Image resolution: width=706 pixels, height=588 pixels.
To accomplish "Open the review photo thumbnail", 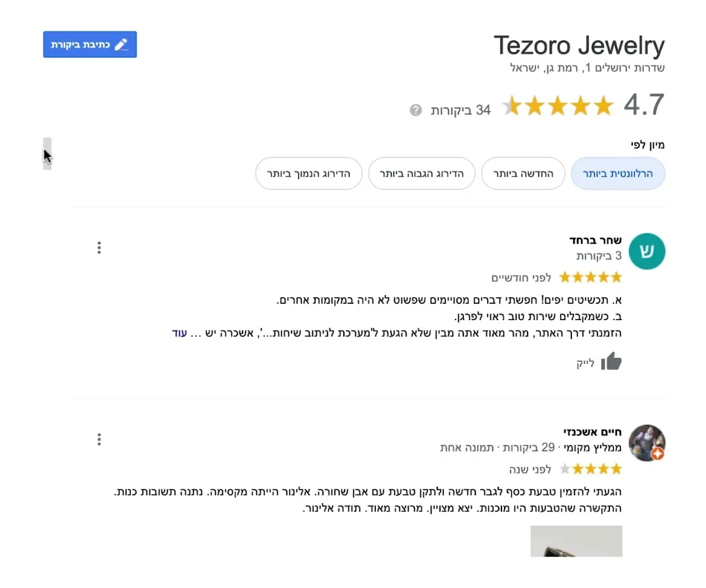I will point(576,541).
